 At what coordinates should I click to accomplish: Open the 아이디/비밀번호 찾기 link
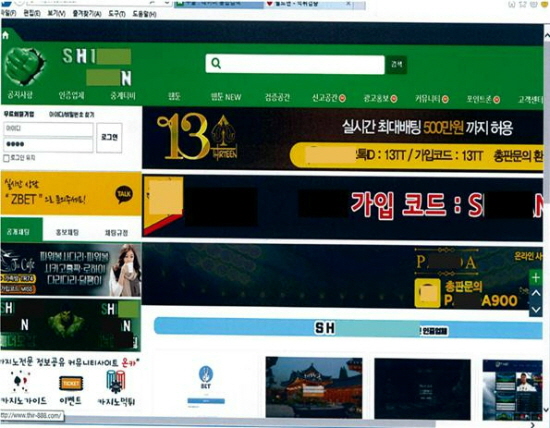[72, 114]
